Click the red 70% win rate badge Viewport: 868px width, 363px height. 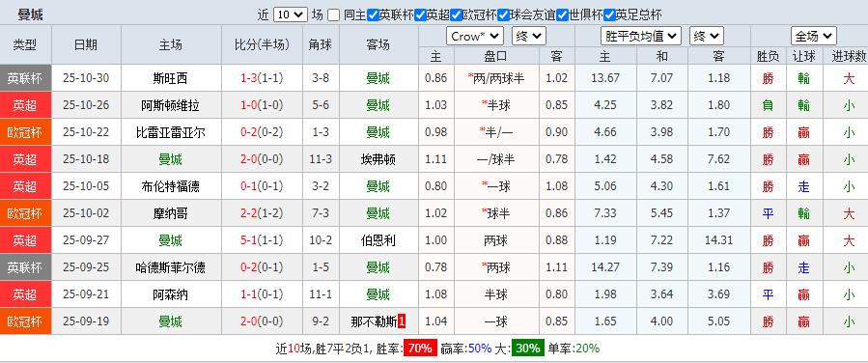coord(420,349)
